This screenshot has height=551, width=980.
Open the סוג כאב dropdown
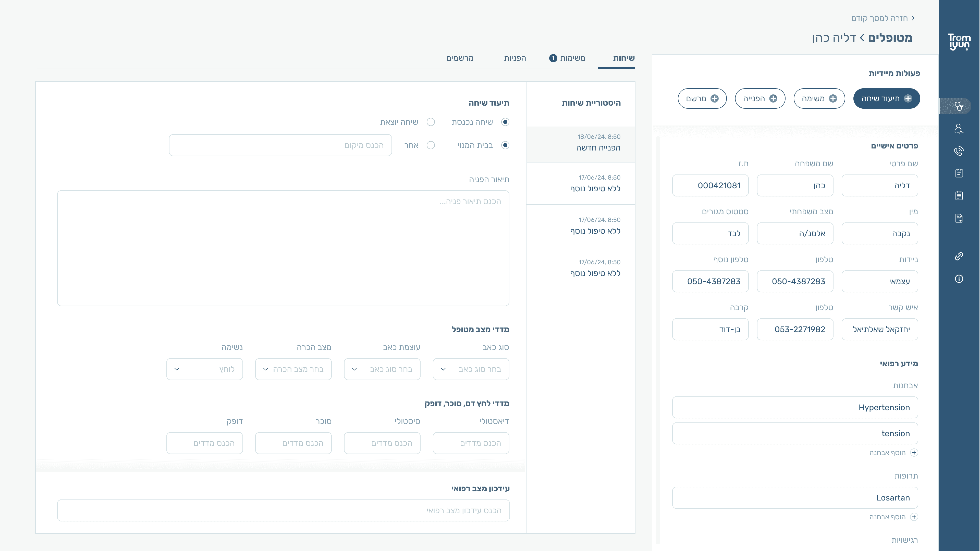[x=471, y=369]
